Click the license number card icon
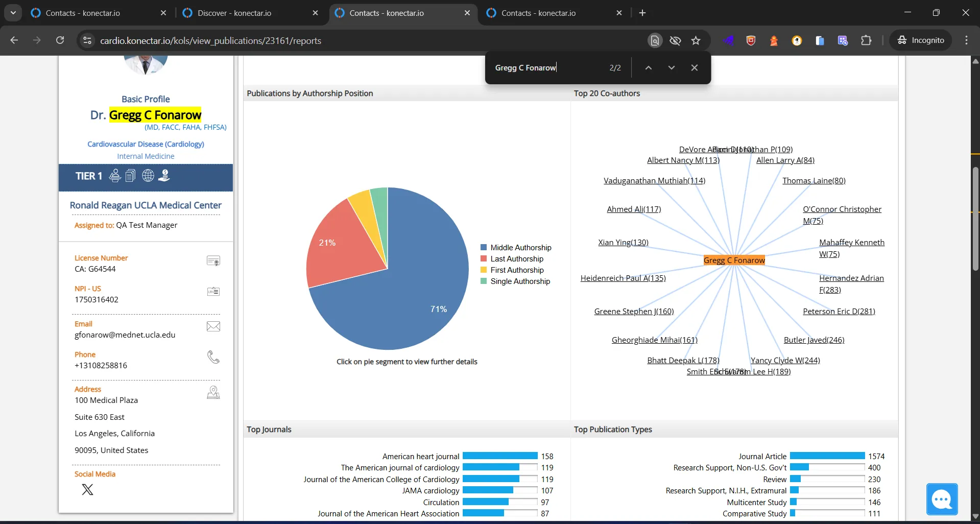The height and width of the screenshot is (524, 980). (213, 261)
